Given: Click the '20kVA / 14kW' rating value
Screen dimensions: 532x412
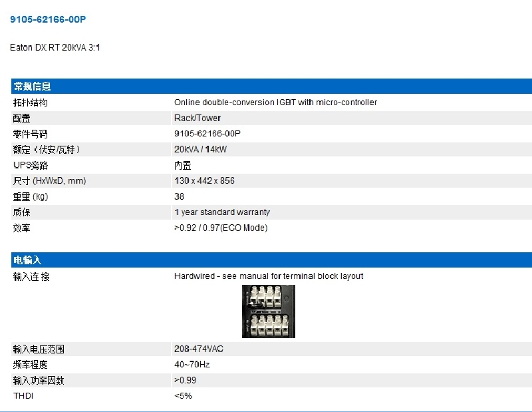Looking at the screenshot, I should click(x=201, y=149).
